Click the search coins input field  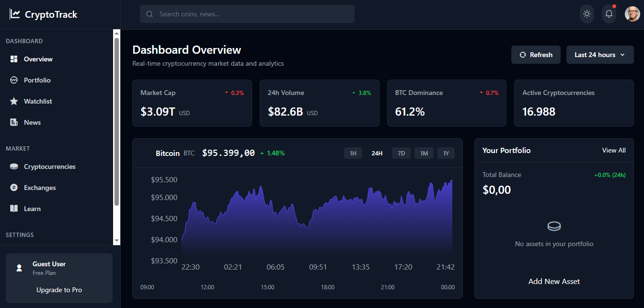coord(254,14)
